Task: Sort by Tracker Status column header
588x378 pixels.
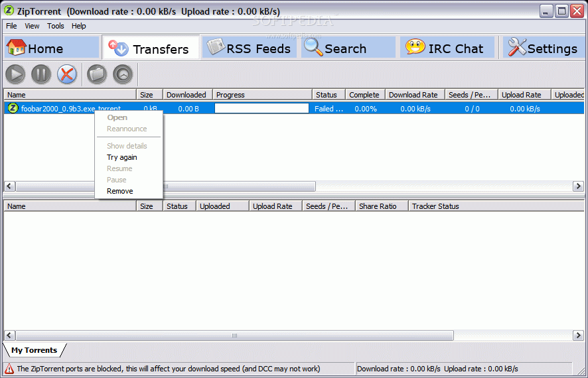Action: coord(496,206)
